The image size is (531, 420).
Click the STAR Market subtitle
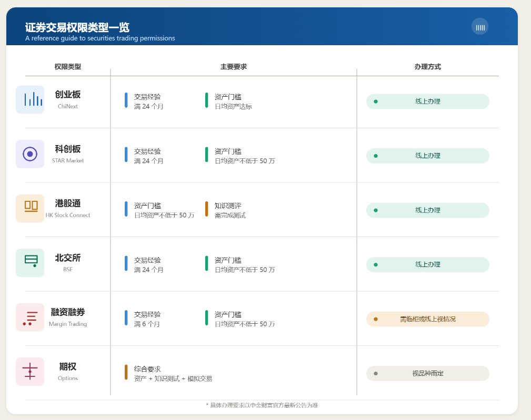click(x=68, y=161)
